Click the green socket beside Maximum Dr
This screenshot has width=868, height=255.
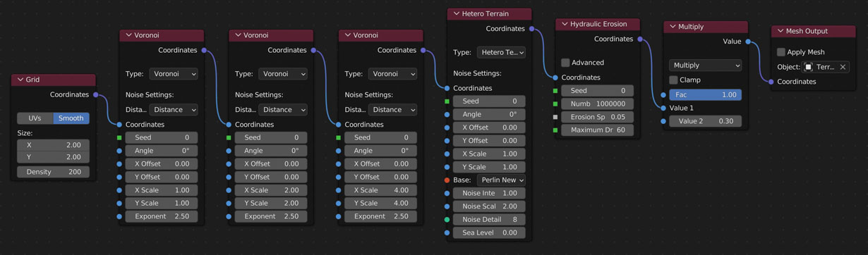pos(555,130)
